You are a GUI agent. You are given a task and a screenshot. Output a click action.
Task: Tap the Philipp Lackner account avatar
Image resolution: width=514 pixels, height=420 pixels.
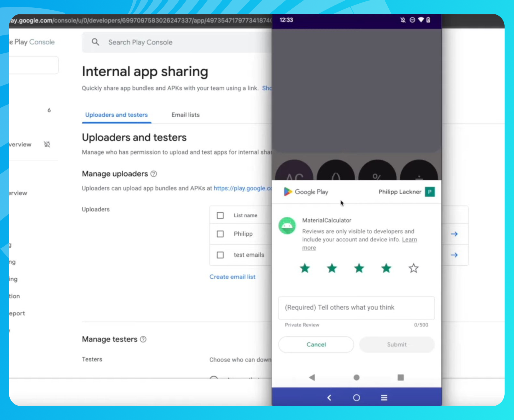tap(430, 192)
